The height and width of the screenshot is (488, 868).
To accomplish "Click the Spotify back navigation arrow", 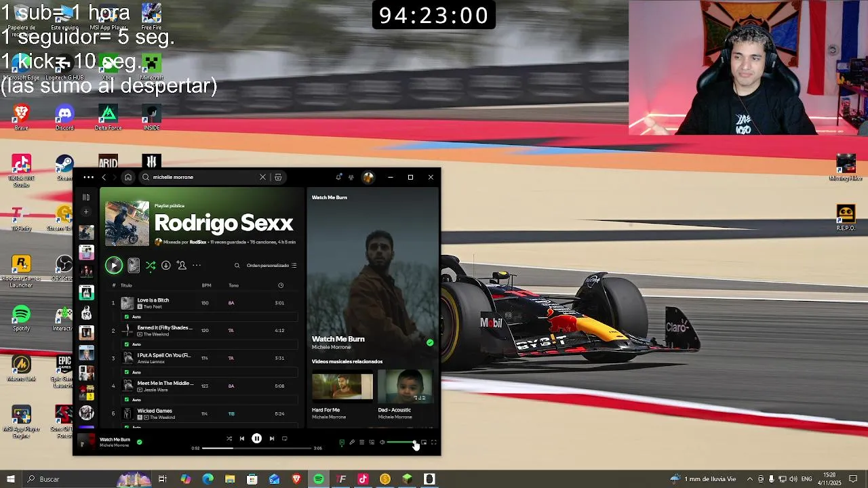I will [104, 177].
